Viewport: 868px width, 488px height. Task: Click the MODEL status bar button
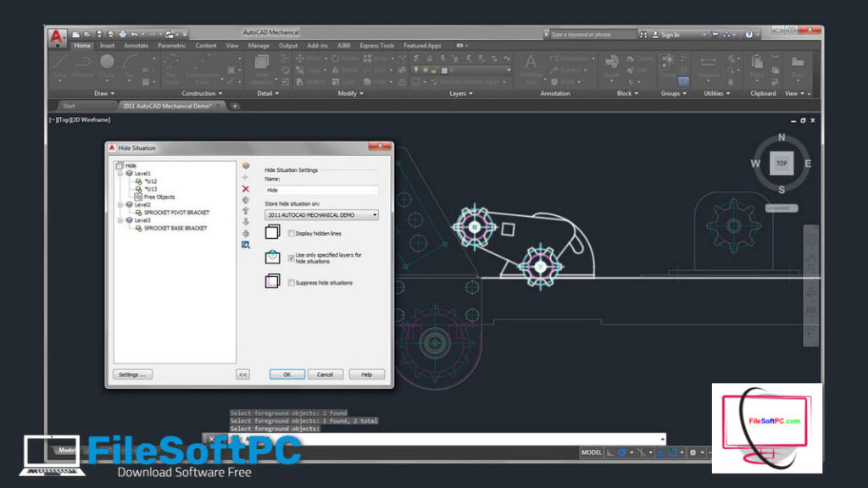(x=591, y=452)
